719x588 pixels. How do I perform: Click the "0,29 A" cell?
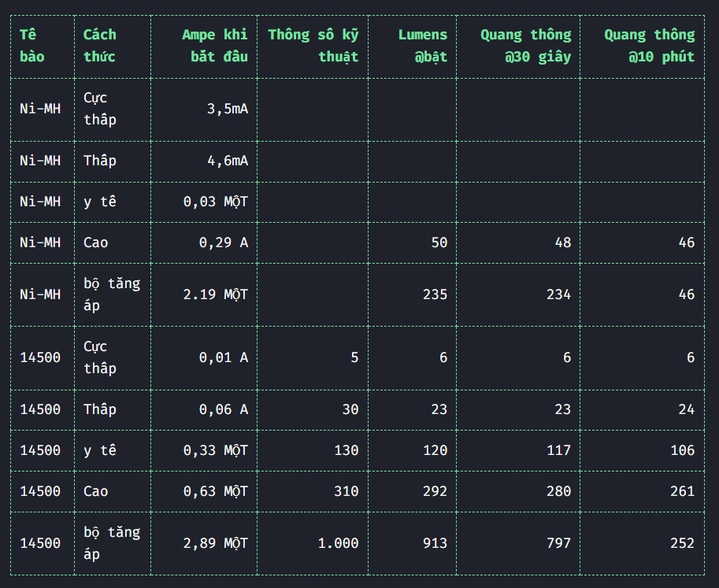click(223, 242)
